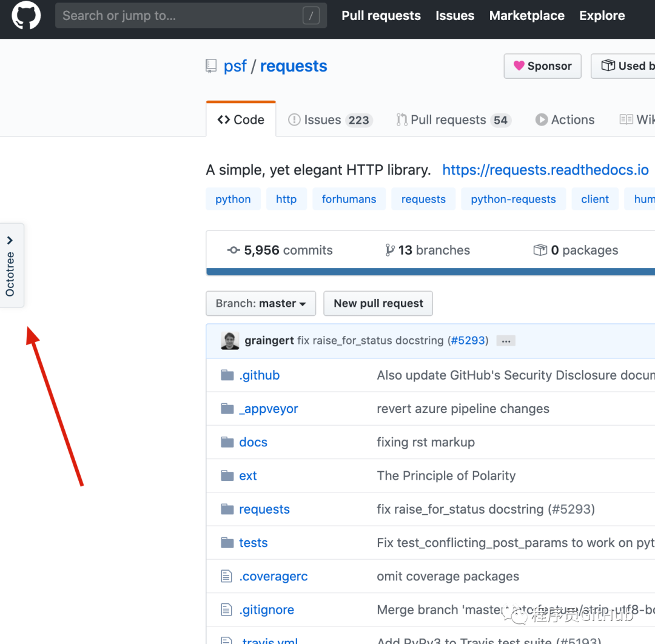Click the GitHub Octocat logo

tap(26, 15)
